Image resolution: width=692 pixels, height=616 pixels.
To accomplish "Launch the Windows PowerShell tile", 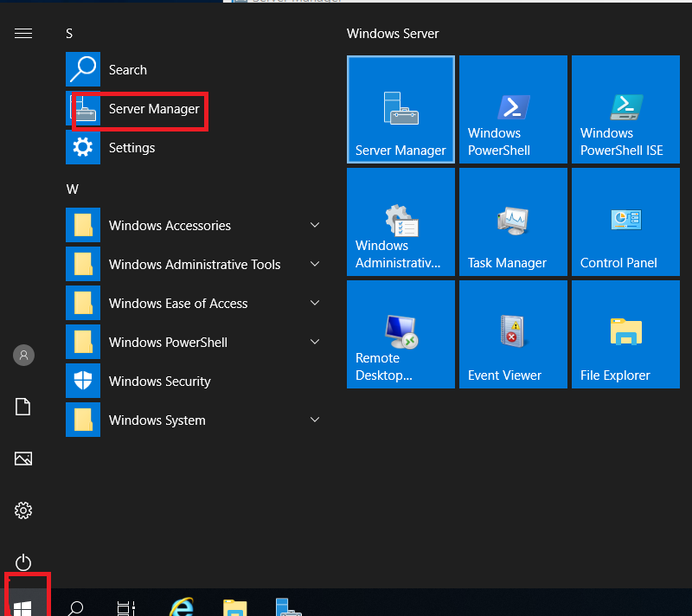I will (513, 109).
